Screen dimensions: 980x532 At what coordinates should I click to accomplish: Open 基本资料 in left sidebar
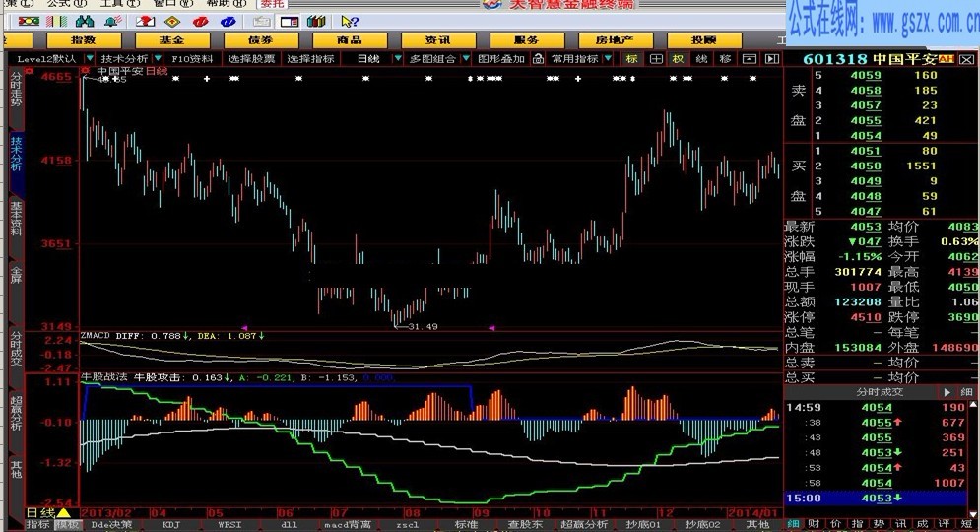point(16,219)
